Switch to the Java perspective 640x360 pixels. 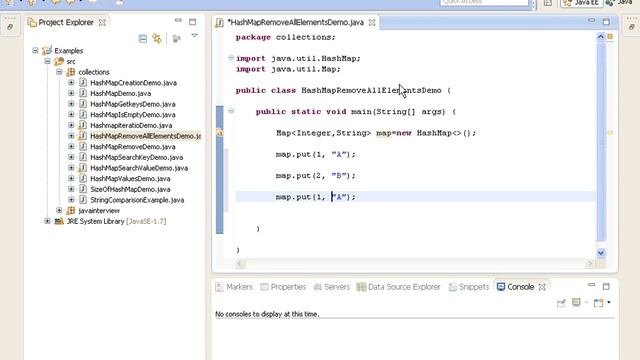[x=620, y=3]
